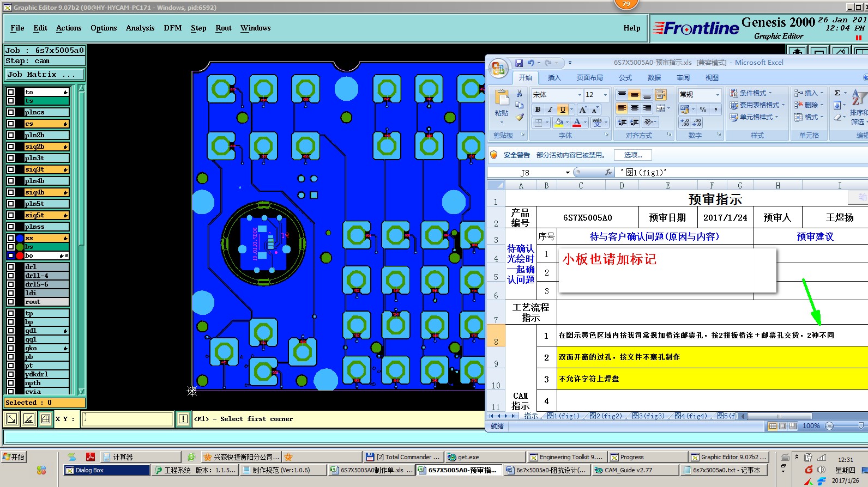868x487 pixels.
Task: Switch to the 插入 ribbon tab in Excel
Action: pyautogui.click(x=554, y=78)
